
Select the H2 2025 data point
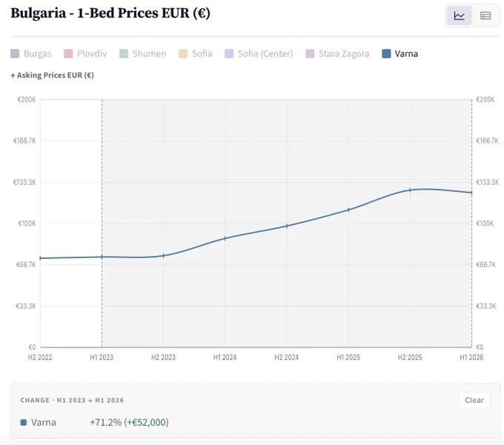[410, 190]
